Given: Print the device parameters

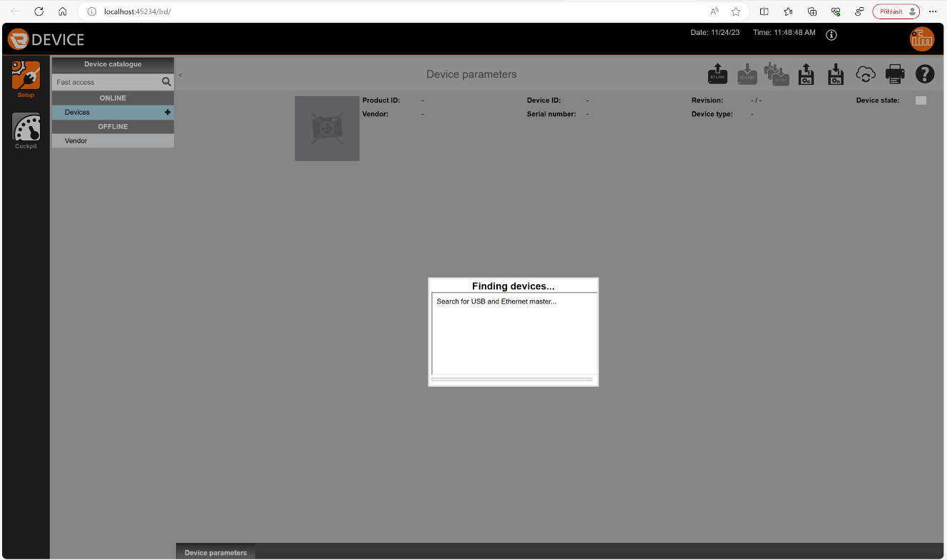Looking at the screenshot, I should (894, 74).
